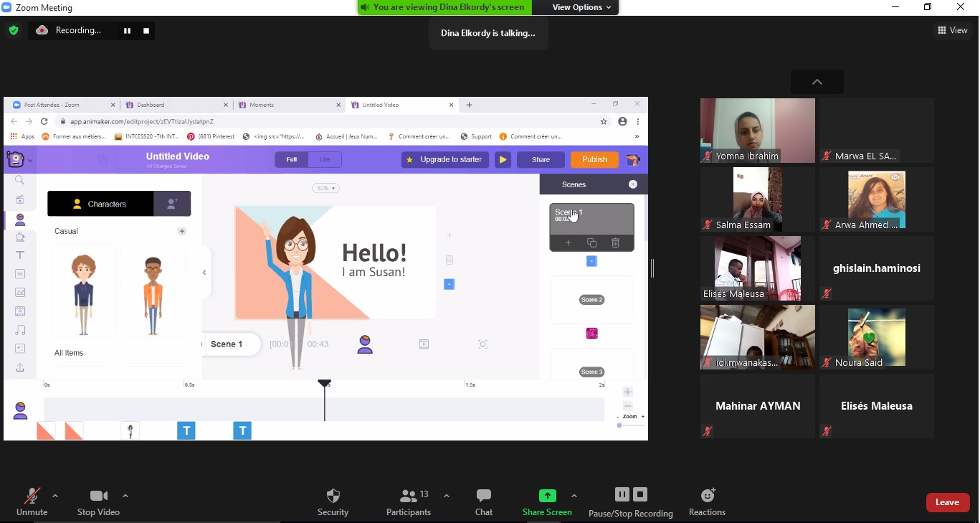980x523 pixels.
Task: Pause the recording from top indicator
Action: (x=127, y=31)
